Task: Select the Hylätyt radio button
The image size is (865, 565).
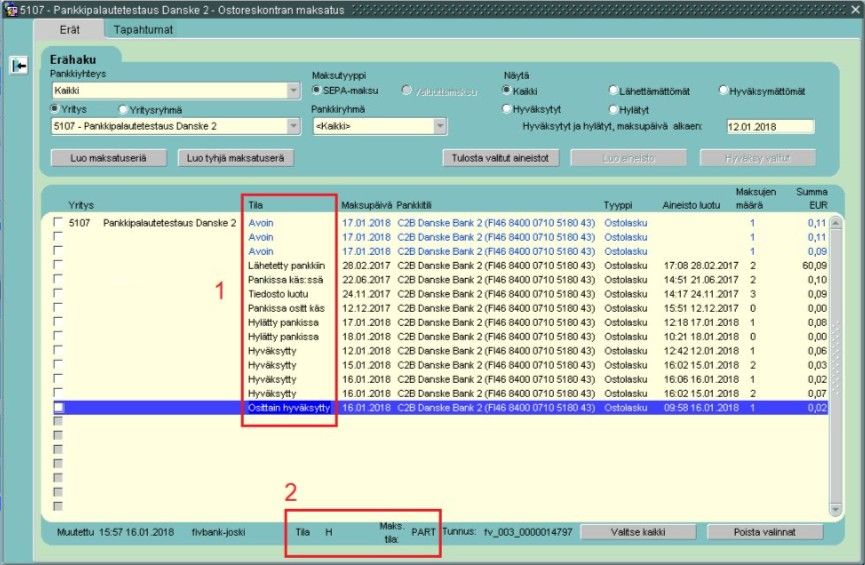Action: click(612, 109)
